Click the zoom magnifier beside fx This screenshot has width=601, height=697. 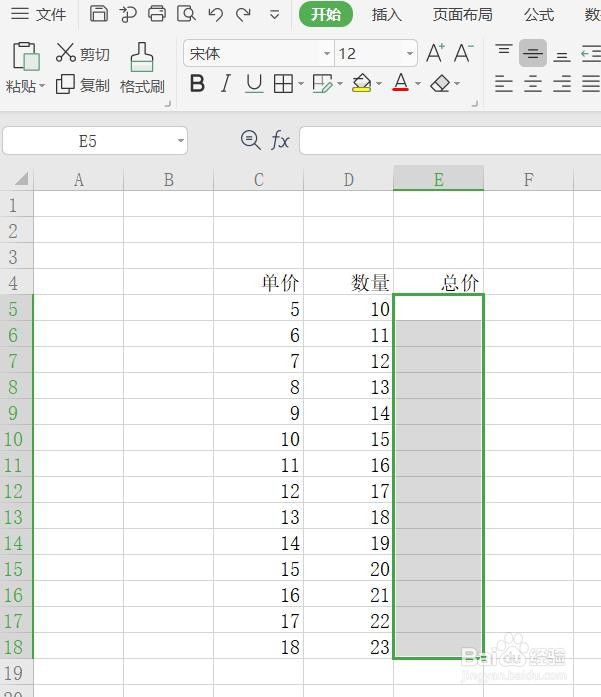pos(251,140)
